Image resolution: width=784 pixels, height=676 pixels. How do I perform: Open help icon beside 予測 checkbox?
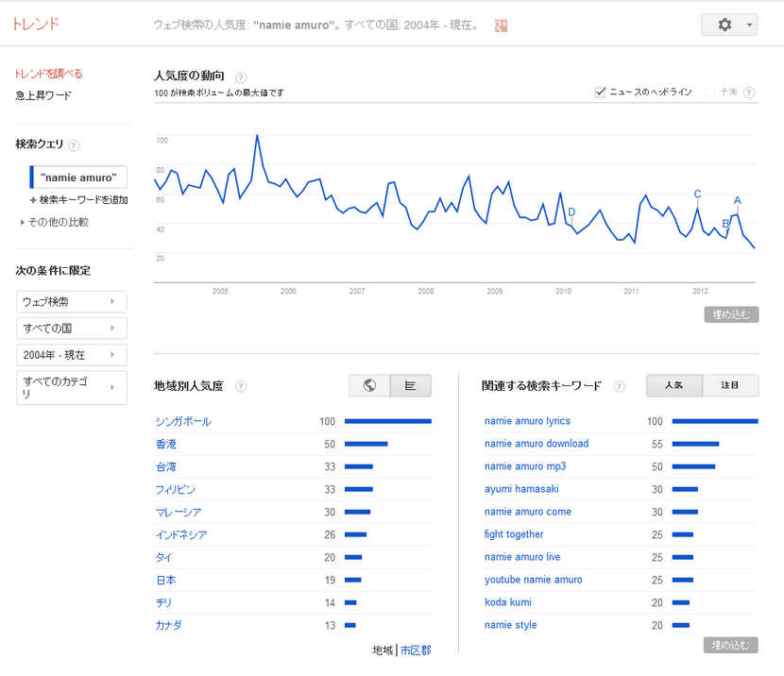(x=749, y=93)
